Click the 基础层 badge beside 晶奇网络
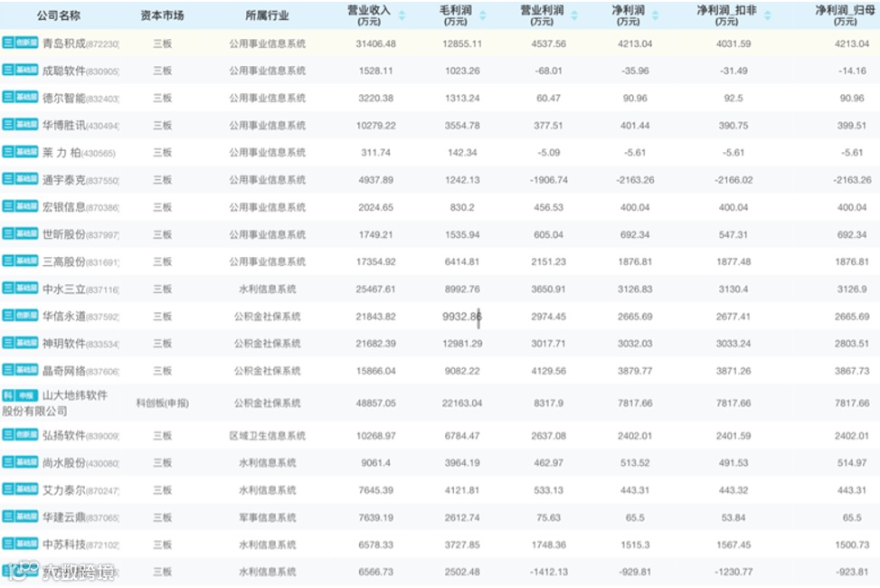Screen dimensions: 880x588 (26, 370)
